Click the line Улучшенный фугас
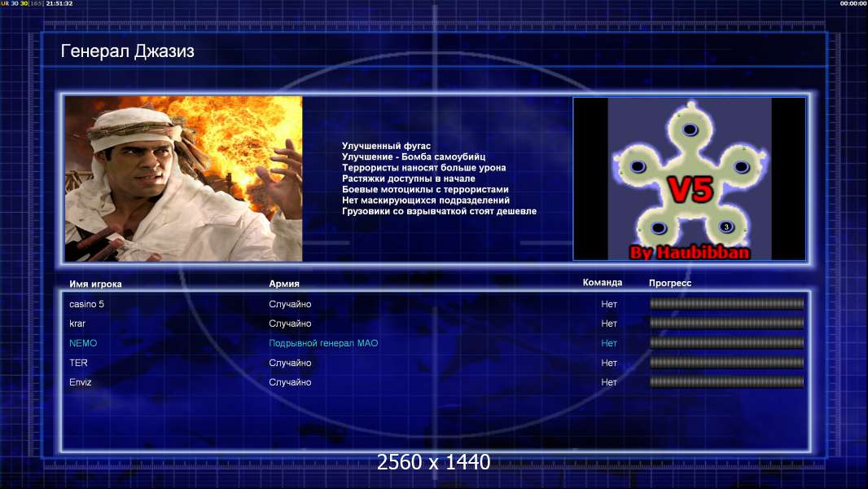The width and height of the screenshot is (868, 489). 386,146
